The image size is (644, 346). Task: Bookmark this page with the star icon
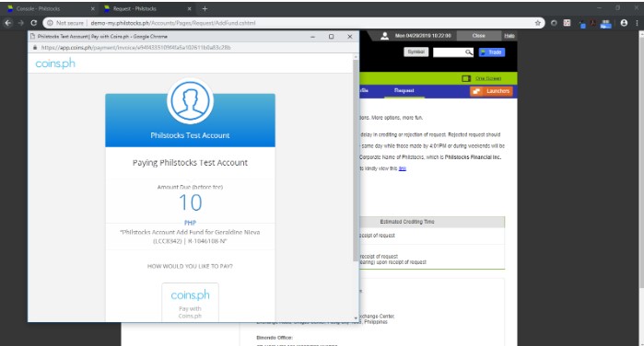(538, 23)
